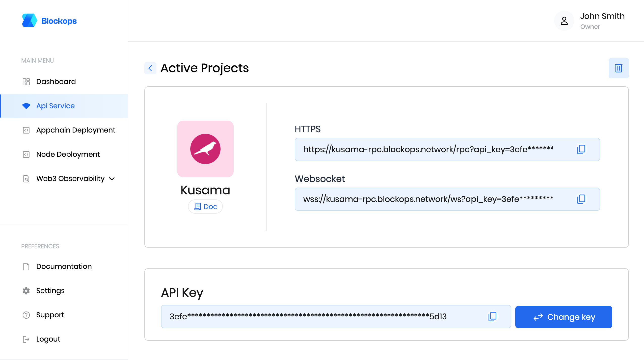
Task: Open Documentation from preferences
Action: coord(64,266)
